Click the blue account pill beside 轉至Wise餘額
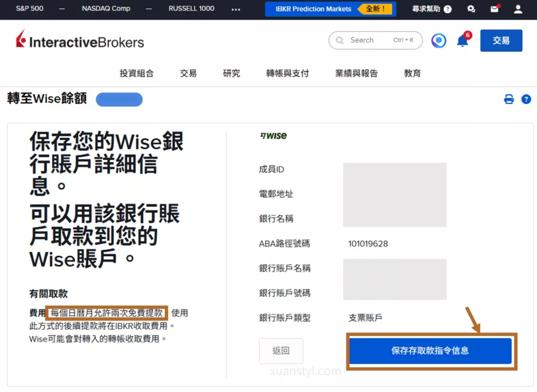Screen dimensions: 537x392 tap(119, 100)
